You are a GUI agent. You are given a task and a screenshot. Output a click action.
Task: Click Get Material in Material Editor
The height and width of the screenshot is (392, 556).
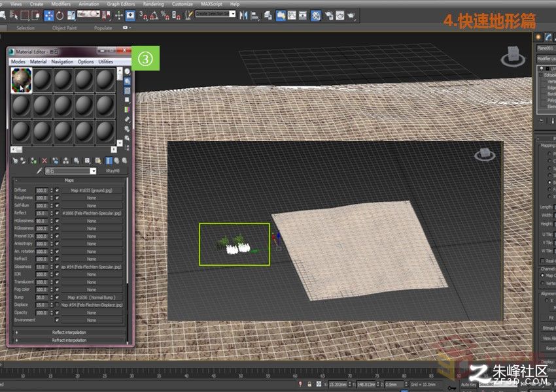(x=15, y=161)
